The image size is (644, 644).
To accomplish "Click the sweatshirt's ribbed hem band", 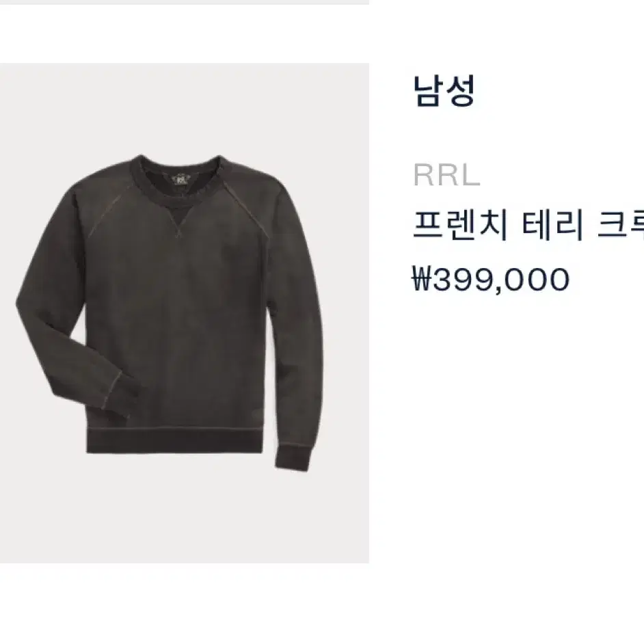I will 174,441.
